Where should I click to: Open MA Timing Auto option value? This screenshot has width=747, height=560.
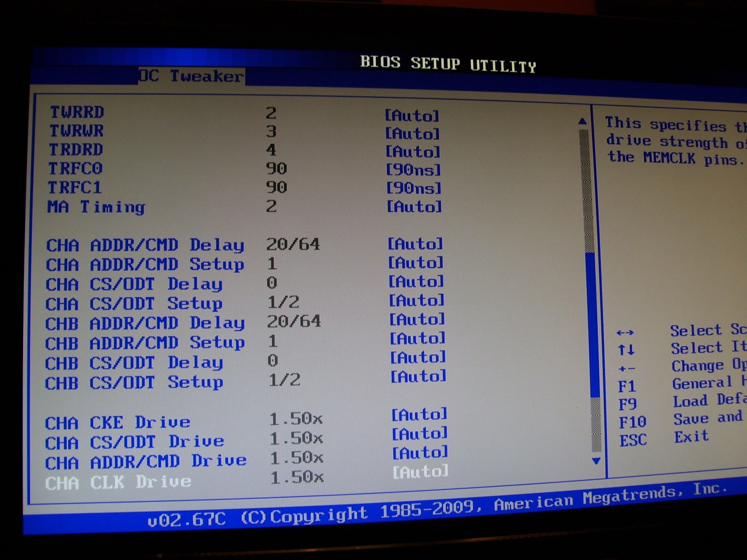click(x=414, y=206)
